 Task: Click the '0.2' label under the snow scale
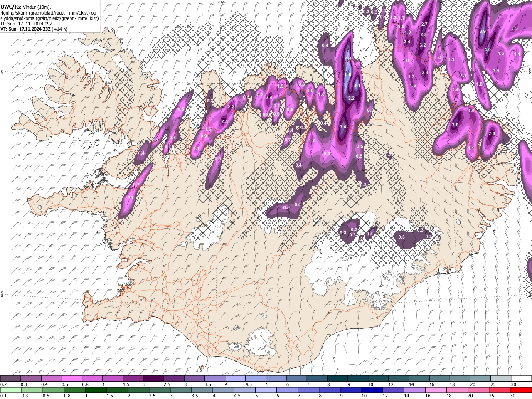pos(3,384)
